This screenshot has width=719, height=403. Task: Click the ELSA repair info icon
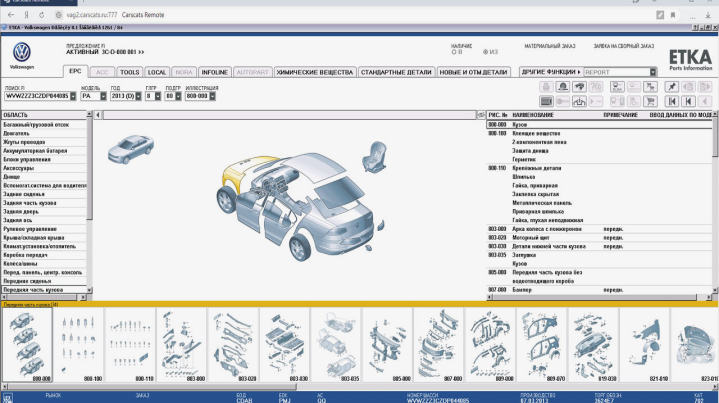(x=617, y=87)
